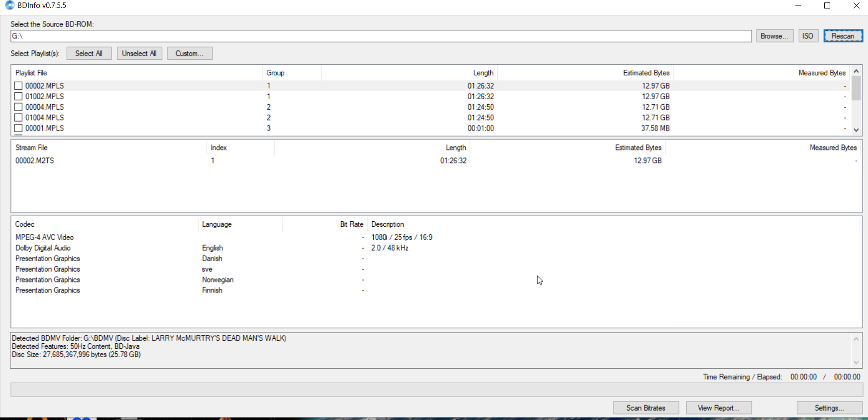The image size is (868, 420).
Task: Open Settings...
Action: point(830,408)
